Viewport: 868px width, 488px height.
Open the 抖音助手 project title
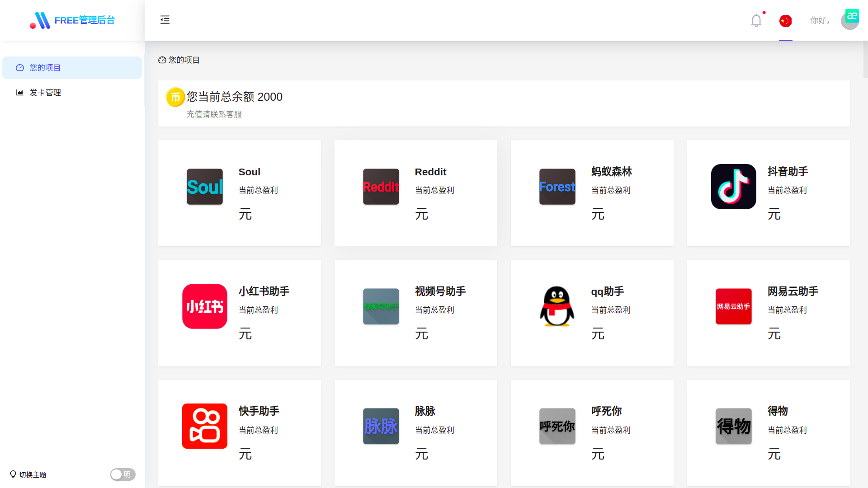tap(788, 172)
